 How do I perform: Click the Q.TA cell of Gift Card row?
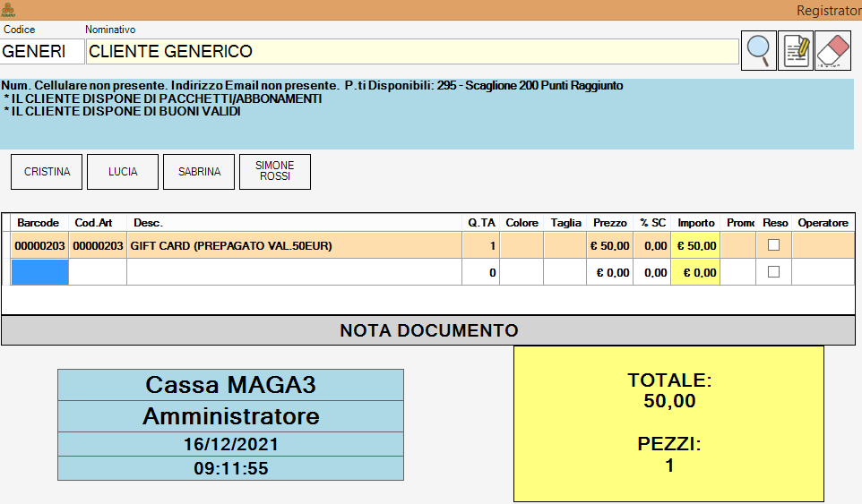pos(481,245)
